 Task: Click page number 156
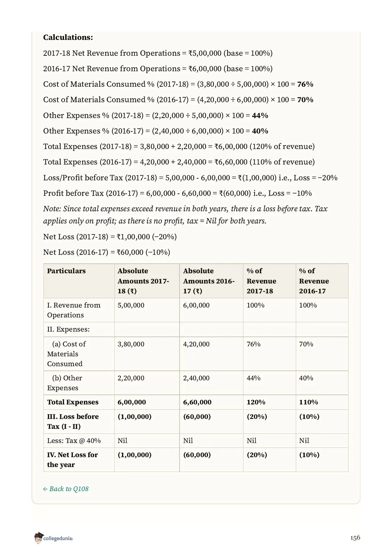[x=355, y=538]
